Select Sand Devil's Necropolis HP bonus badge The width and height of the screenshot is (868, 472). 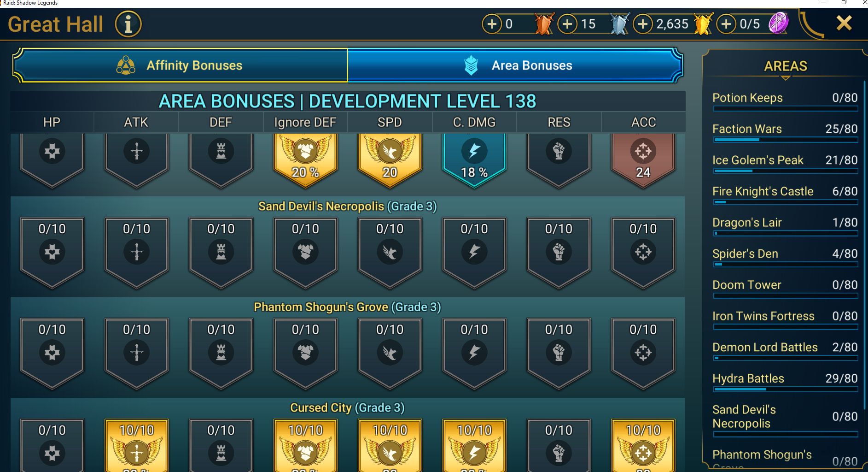coord(52,253)
